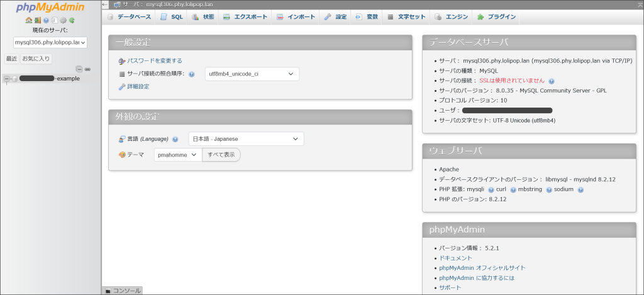
Task: Open phpMyAdmin に協力するには link
Action: (477, 278)
